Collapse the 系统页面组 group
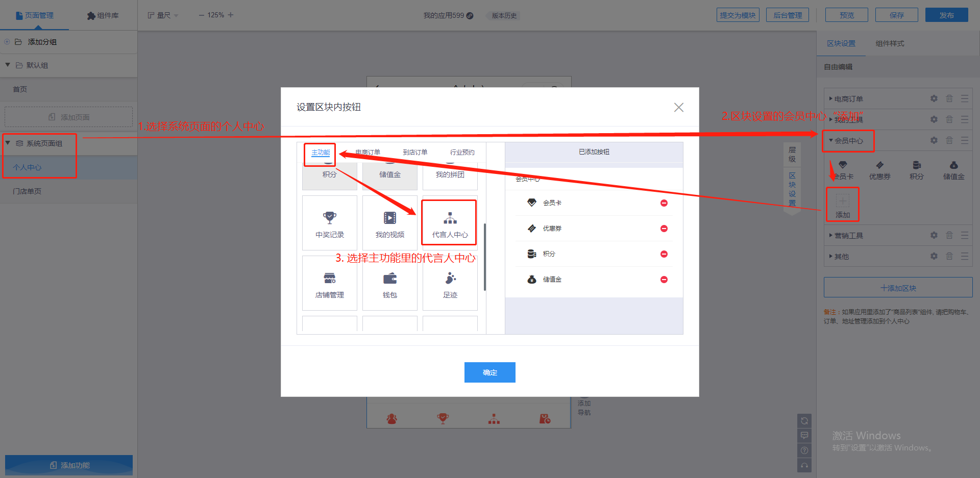This screenshot has height=478, width=980. point(8,143)
